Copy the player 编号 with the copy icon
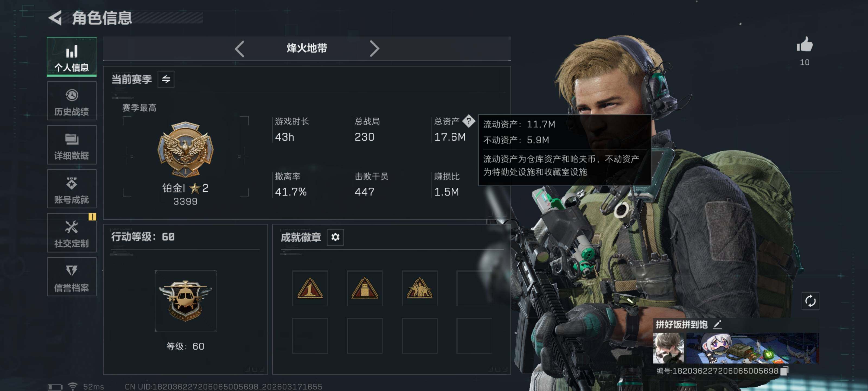 pos(784,371)
